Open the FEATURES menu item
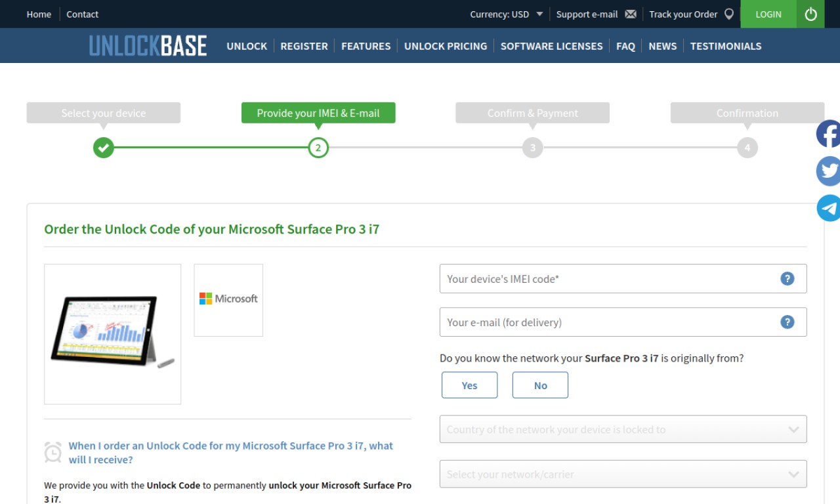This screenshot has width=840, height=504. coord(366,46)
